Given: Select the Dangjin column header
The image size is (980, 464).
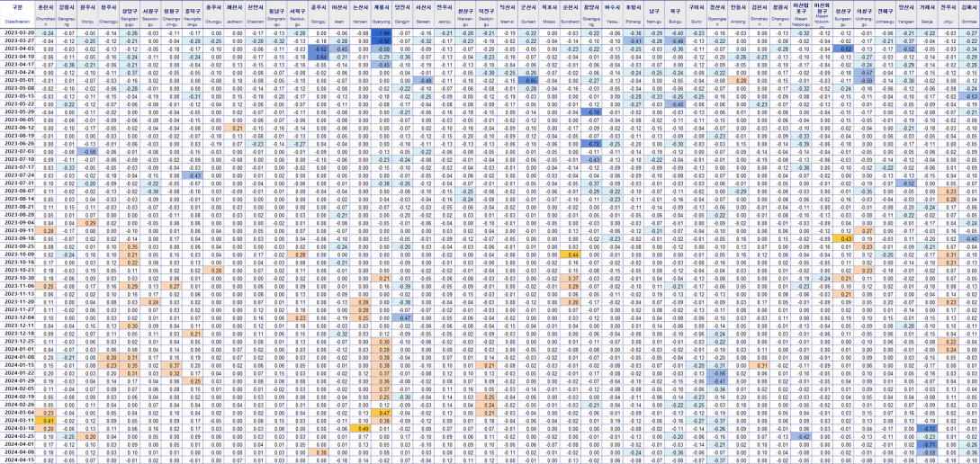Looking at the screenshot, I should 403,15.
